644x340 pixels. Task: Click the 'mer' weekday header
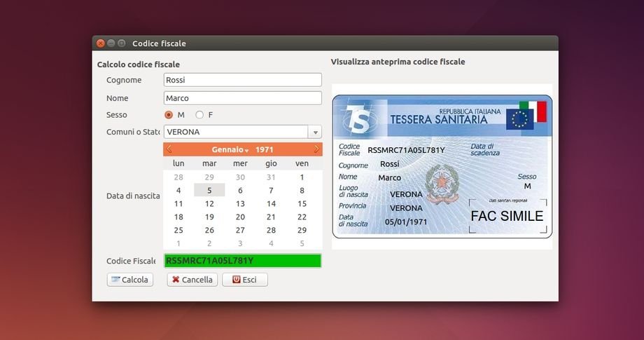[240, 163]
